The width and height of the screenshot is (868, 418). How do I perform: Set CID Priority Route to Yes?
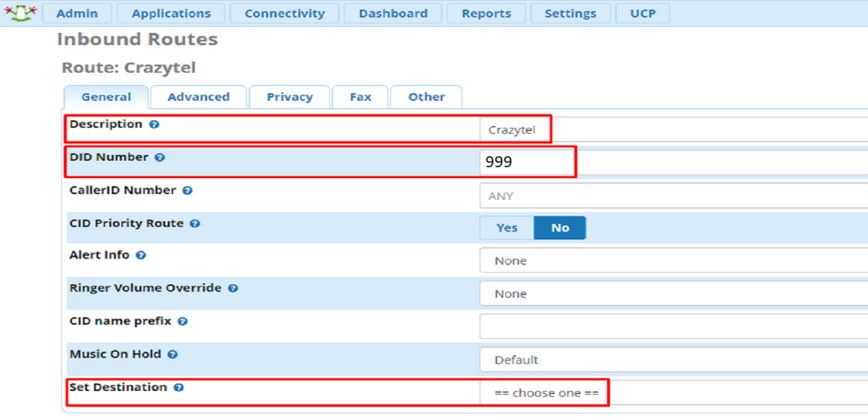coord(506,228)
